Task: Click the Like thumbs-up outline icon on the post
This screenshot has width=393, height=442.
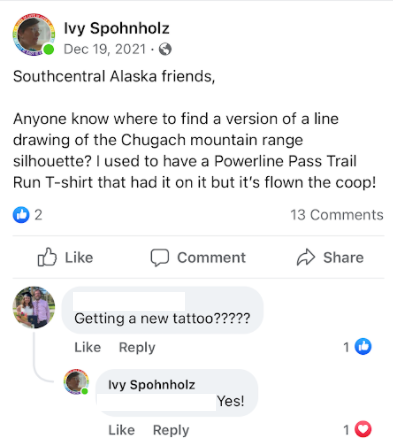Action: point(47,257)
